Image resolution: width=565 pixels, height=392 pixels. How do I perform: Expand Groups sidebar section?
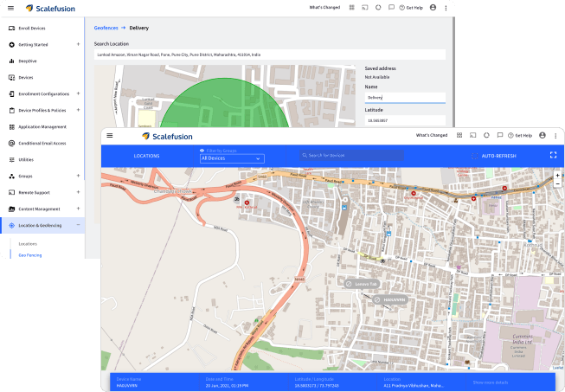pos(78,176)
